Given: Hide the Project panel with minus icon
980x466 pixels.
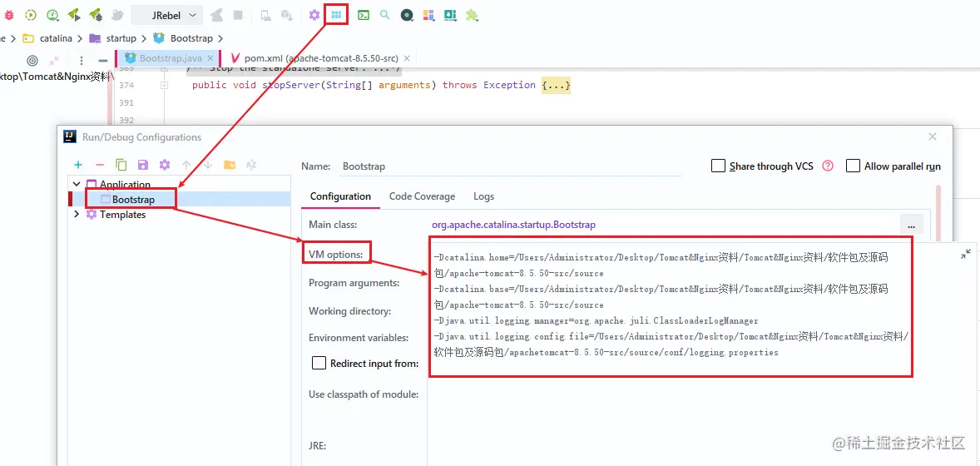Looking at the screenshot, I should [103, 61].
